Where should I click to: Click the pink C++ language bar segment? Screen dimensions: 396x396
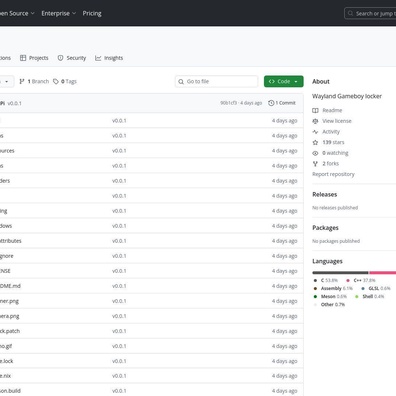[x=383, y=273]
